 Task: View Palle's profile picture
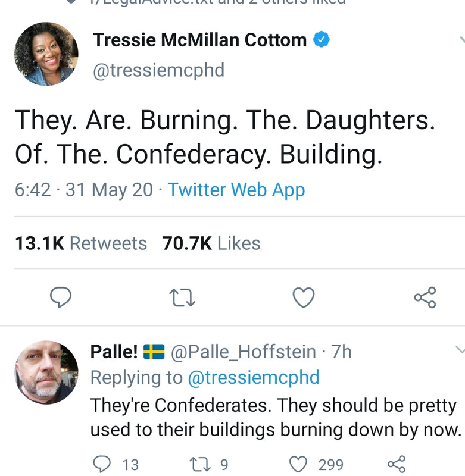46,372
